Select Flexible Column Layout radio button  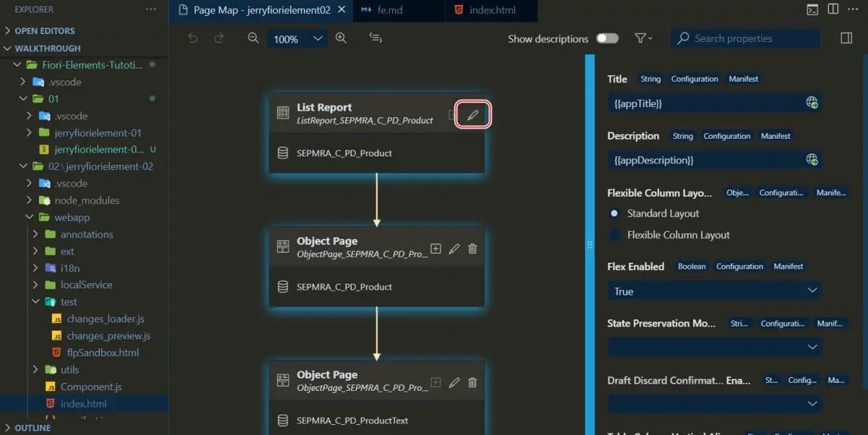pyautogui.click(x=615, y=235)
